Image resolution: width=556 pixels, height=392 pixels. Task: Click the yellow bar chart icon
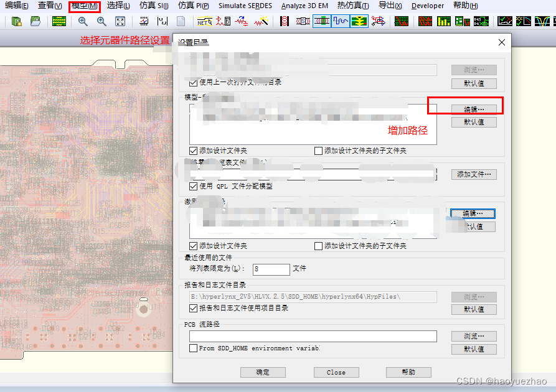(x=443, y=22)
